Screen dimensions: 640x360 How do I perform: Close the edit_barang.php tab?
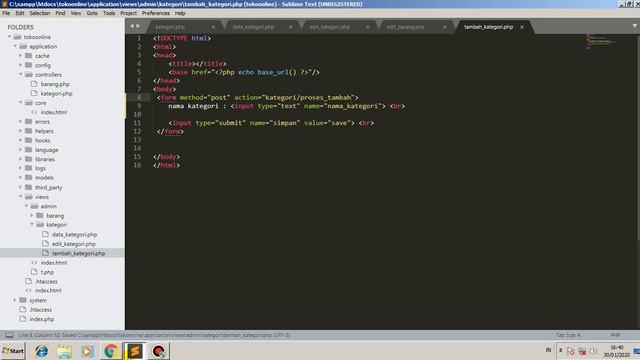coord(444,27)
